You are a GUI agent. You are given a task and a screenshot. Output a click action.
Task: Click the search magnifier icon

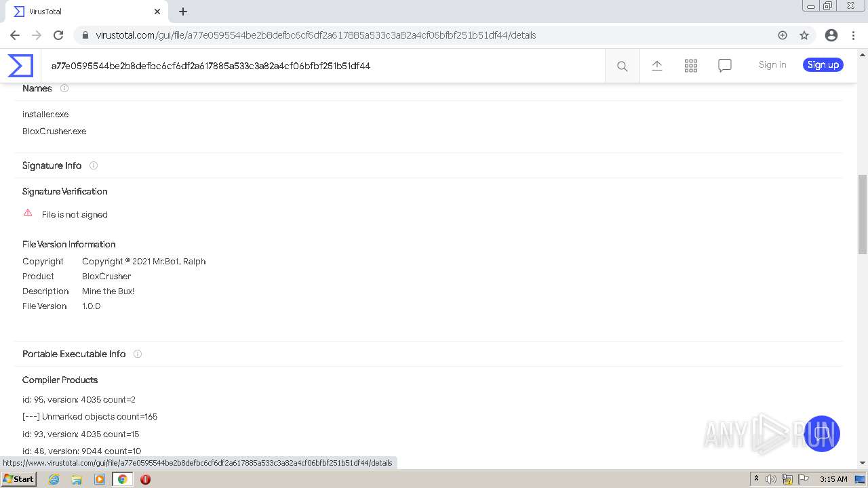tap(622, 66)
